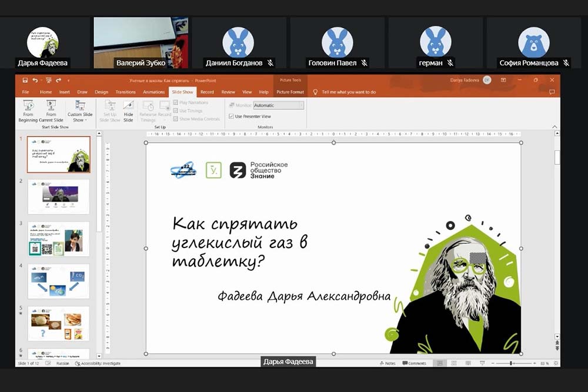
Task: Open the Comments pane speech bubble icon
Action: click(552, 92)
